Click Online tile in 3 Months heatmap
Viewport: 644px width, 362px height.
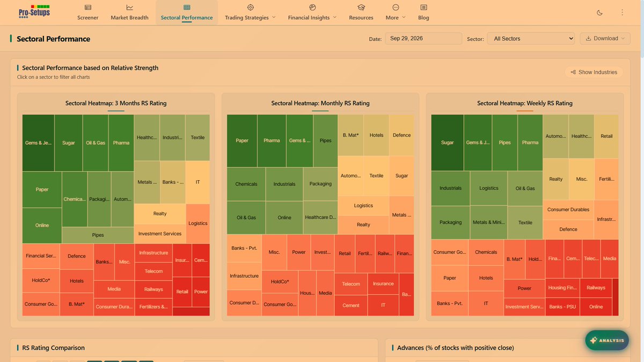(x=42, y=225)
